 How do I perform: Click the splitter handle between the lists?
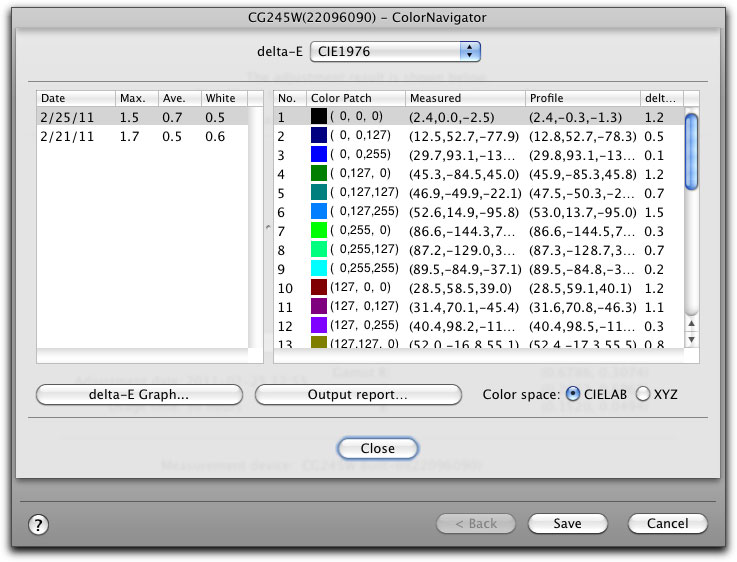[x=268, y=227]
